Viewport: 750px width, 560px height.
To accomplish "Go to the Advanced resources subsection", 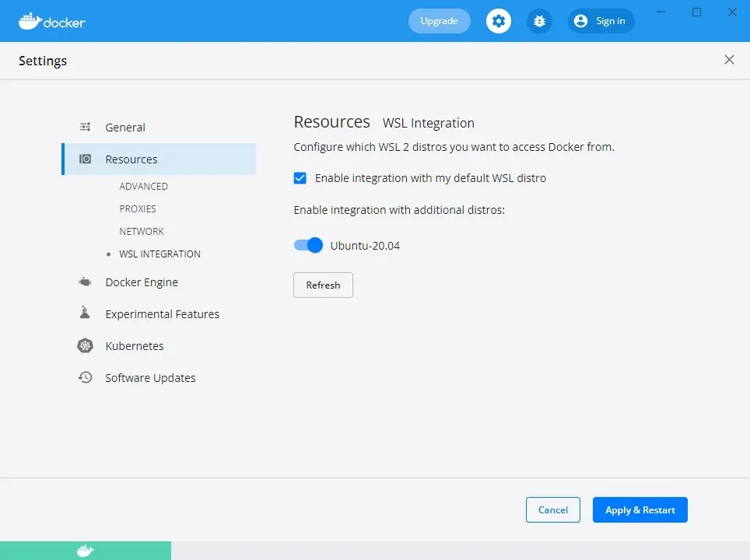I will pyautogui.click(x=143, y=186).
